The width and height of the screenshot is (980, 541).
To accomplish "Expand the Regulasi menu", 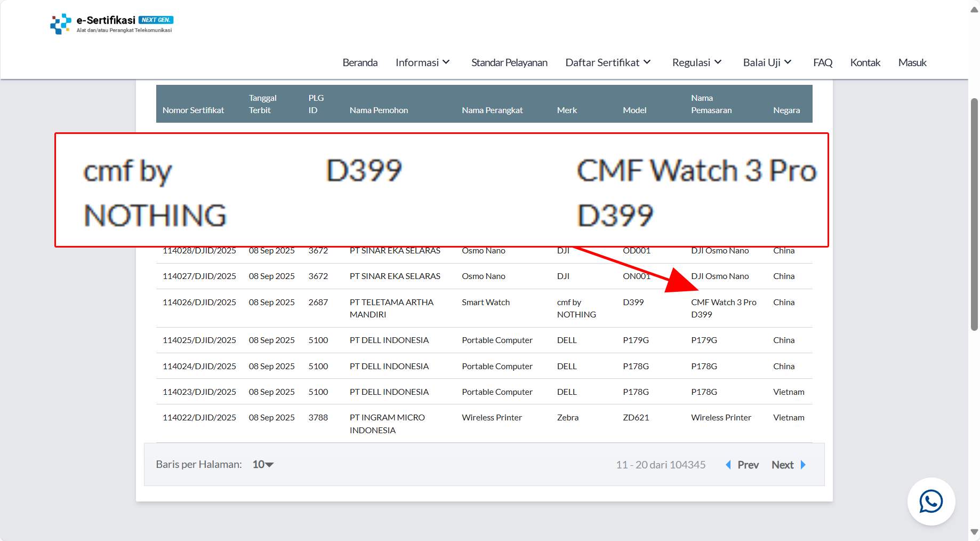I will click(697, 62).
